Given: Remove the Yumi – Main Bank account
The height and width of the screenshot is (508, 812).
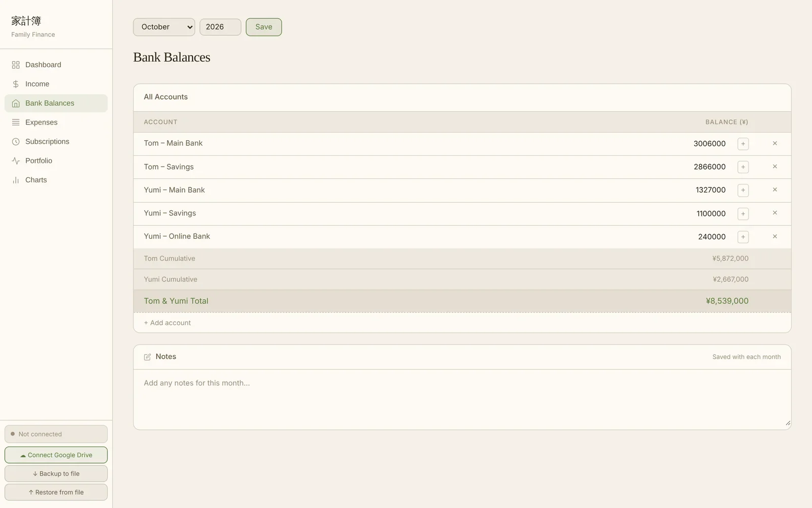Looking at the screenshot, I should click(x=775, y=189).
